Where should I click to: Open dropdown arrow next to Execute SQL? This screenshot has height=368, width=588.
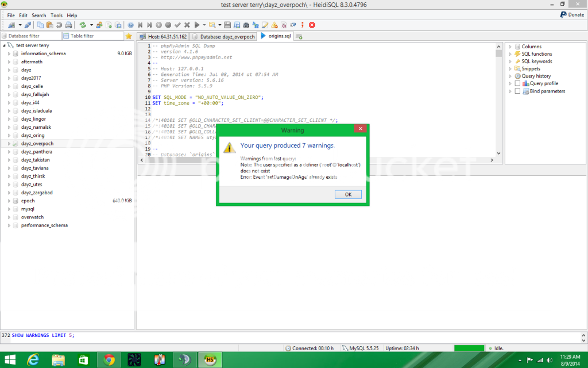(x=204, y=25)
